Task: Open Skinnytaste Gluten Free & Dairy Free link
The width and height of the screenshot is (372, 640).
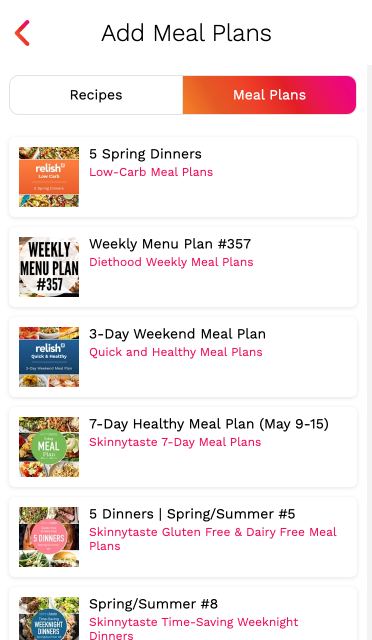Action: tap(213, 539)
